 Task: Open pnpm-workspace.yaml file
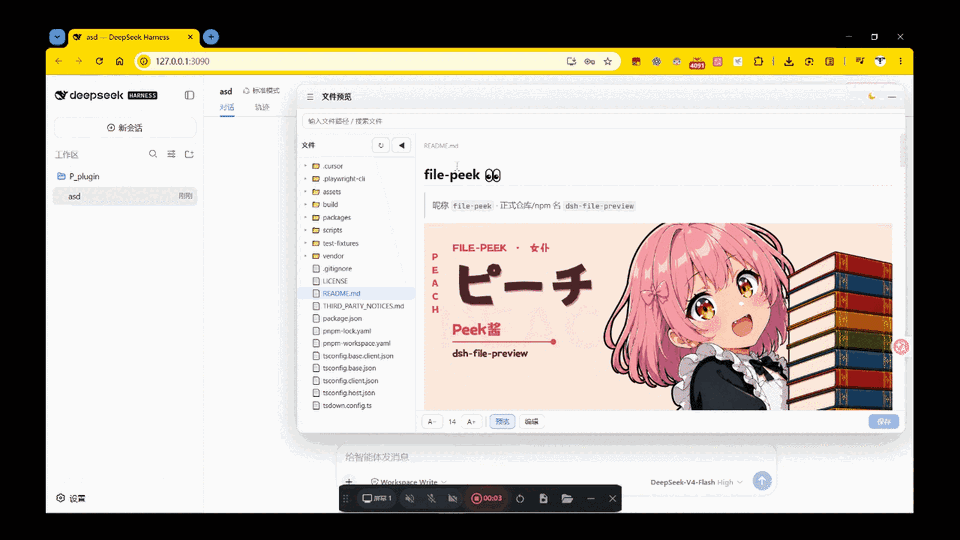click(355, 343)
